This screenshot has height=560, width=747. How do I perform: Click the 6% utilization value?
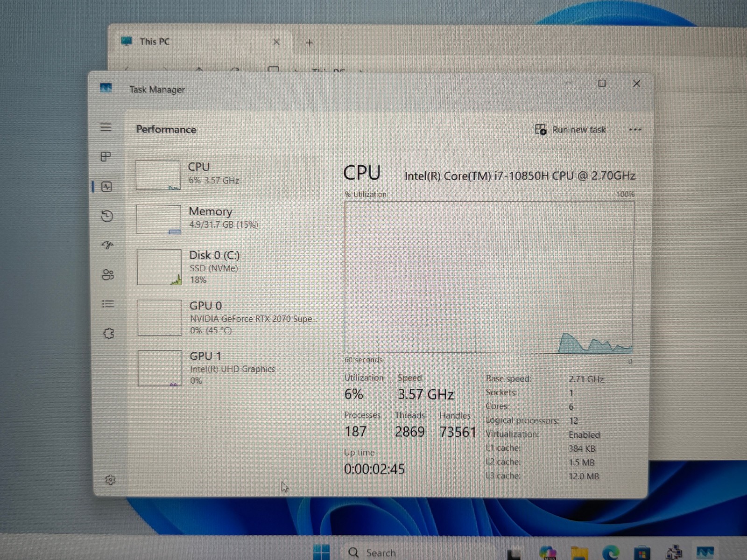coord(353,394)
